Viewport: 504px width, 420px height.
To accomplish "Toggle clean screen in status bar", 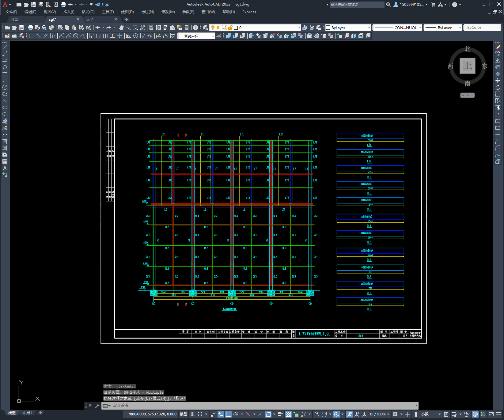I will pos(491,414).
